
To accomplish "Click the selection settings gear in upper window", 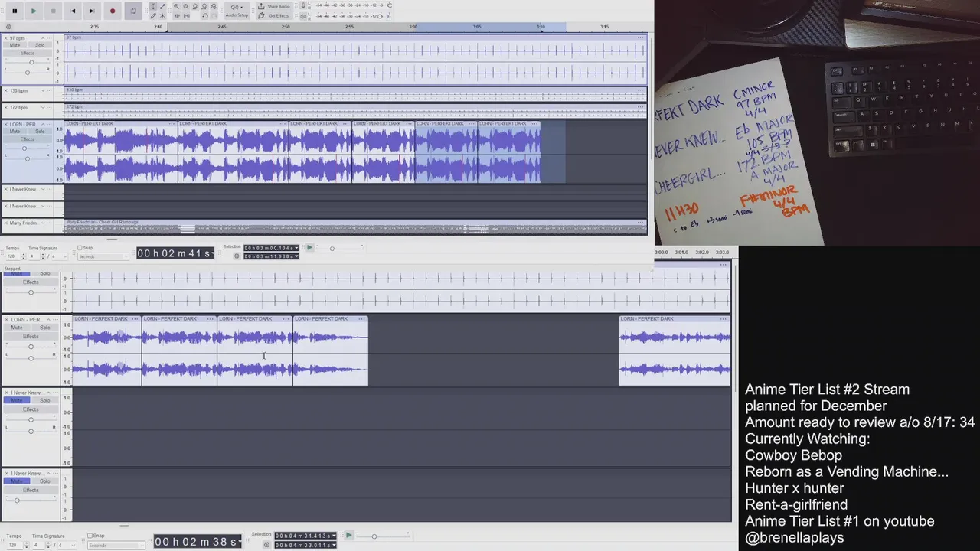I will (237, 256).
